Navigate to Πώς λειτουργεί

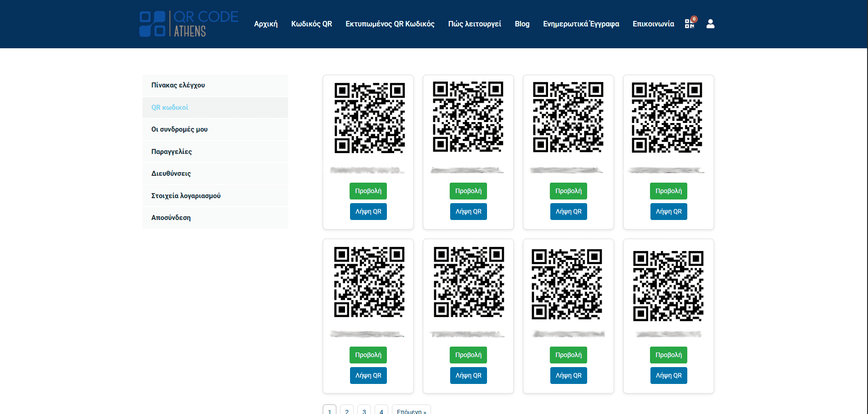[474, 24]
